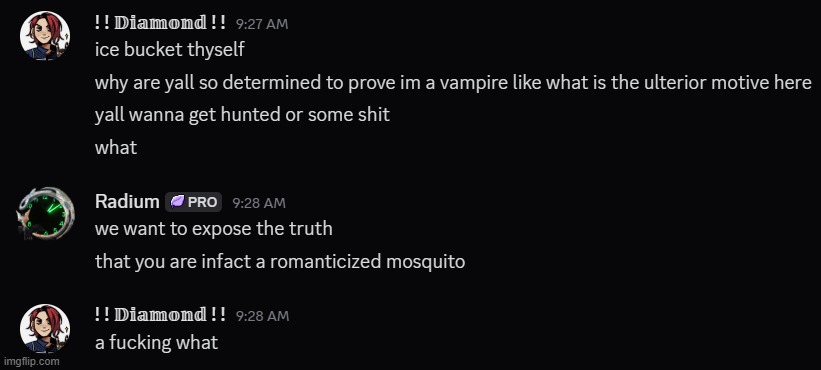This screenshot has height=370, width=821.
Task: Click Radium's 9:28 AM timestamp
Action: coord(259,203)
